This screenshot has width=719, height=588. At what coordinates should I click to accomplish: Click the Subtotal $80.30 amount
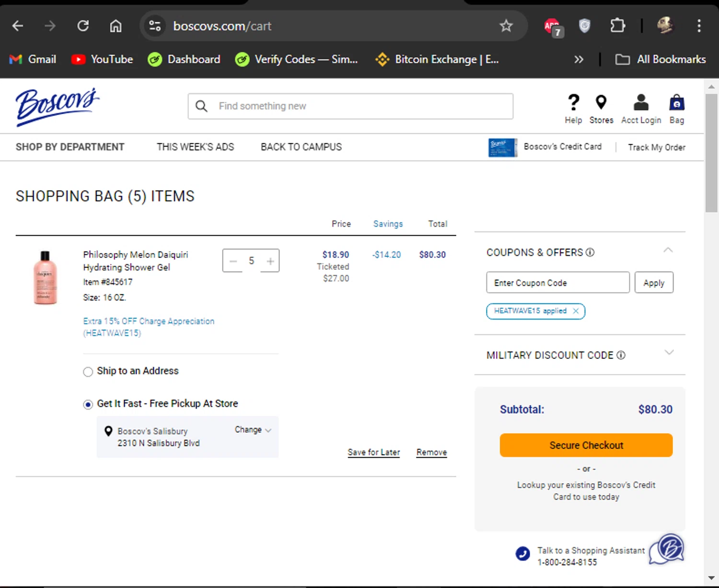point(655,410)
